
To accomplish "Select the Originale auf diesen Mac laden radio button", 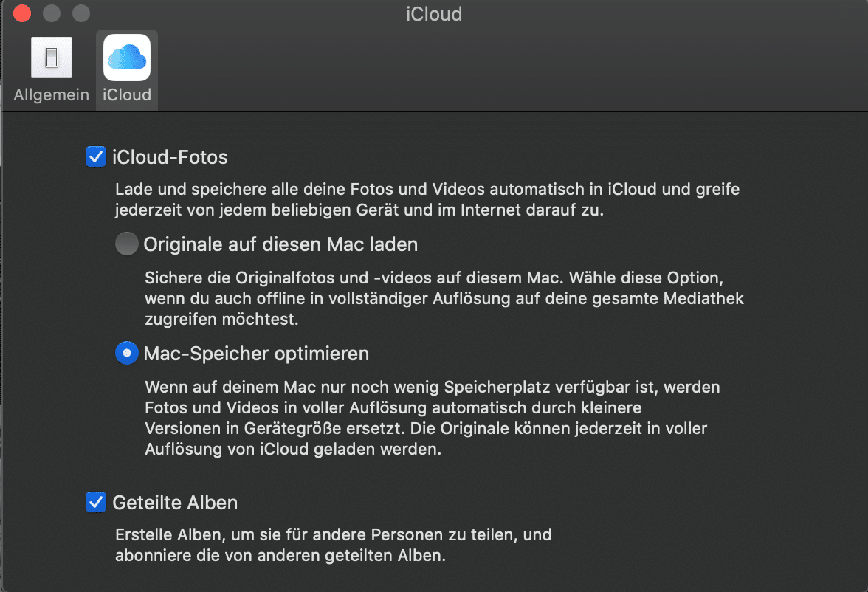I will click(127, 244).
